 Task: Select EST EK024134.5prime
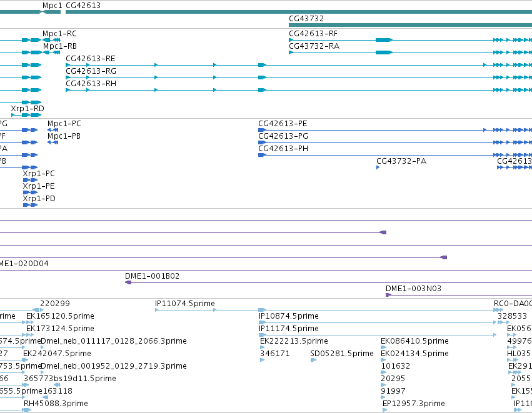[414, 354]
